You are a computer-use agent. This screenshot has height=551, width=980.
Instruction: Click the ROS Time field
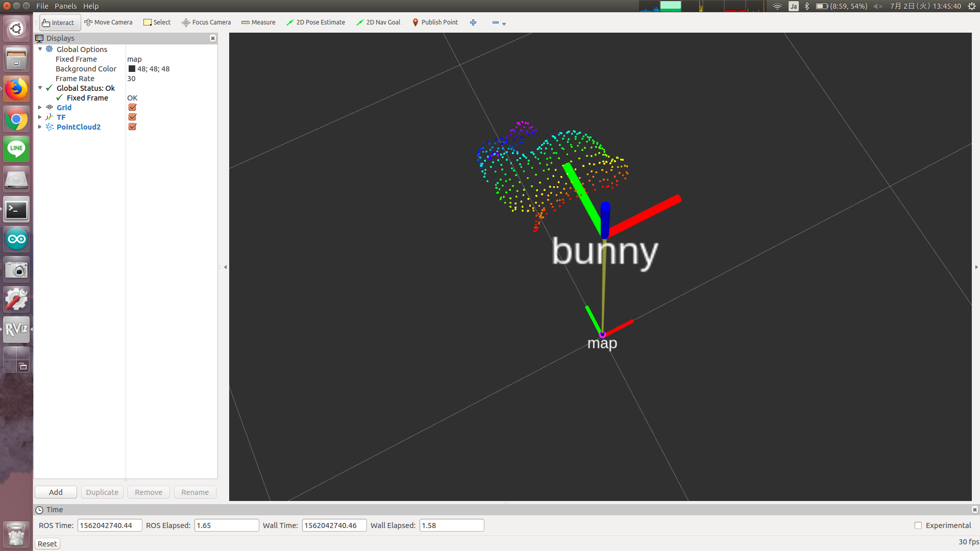[x=110, y=525]
